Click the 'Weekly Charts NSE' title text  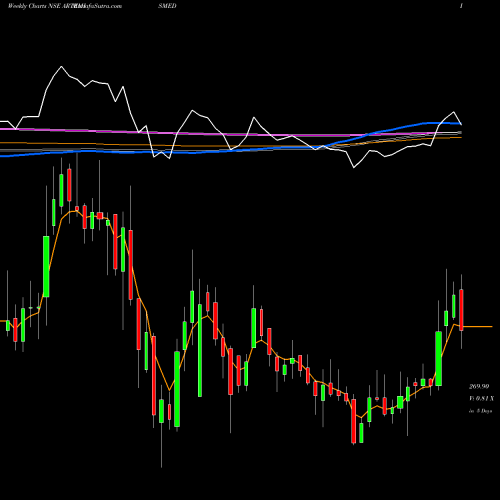pyautogui.click(x=34, y=6)
